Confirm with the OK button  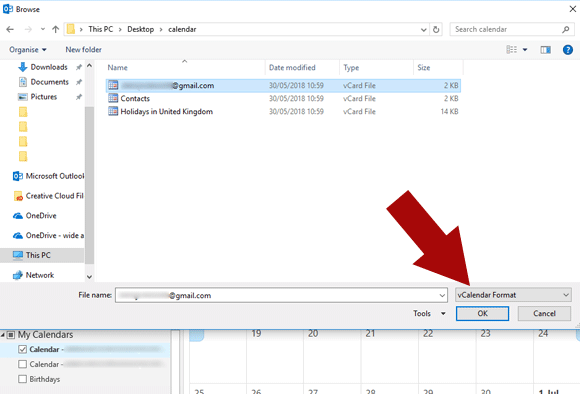(x=482, y=313)
